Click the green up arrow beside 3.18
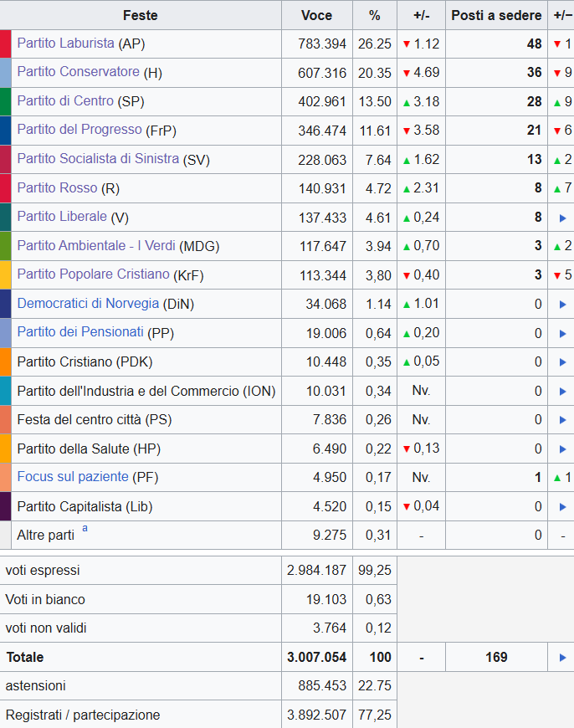Image resolution: width=574 pixels, height=728 pixels. [407, 102]
